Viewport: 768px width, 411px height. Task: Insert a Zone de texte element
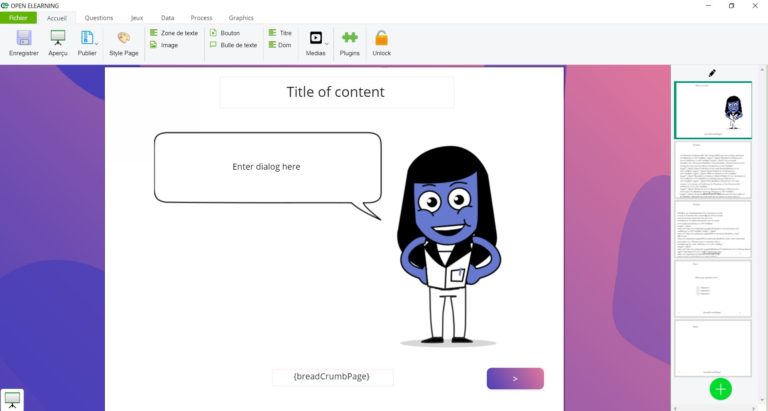pyautogui.click(x=174, y=33)
